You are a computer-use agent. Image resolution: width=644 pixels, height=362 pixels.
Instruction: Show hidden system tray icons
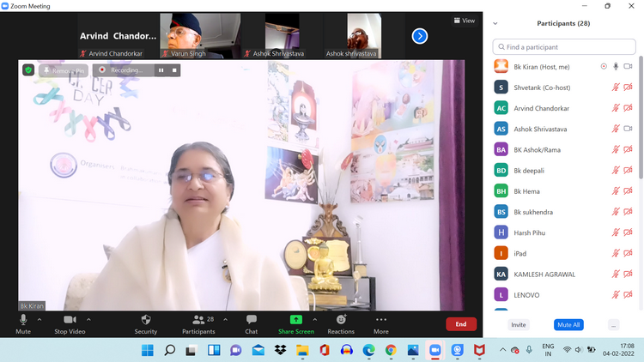pos(502,350)
